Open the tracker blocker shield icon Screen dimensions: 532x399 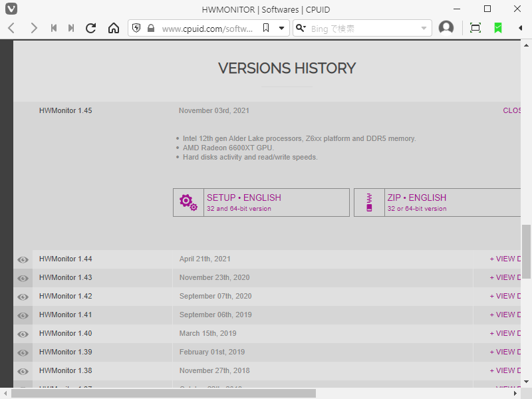(x=136, y=28)
